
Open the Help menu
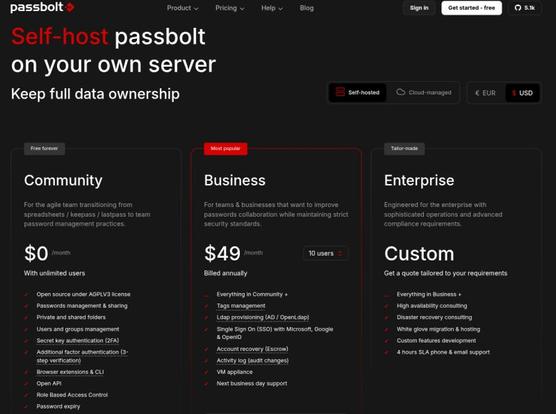tap(272, 8)
